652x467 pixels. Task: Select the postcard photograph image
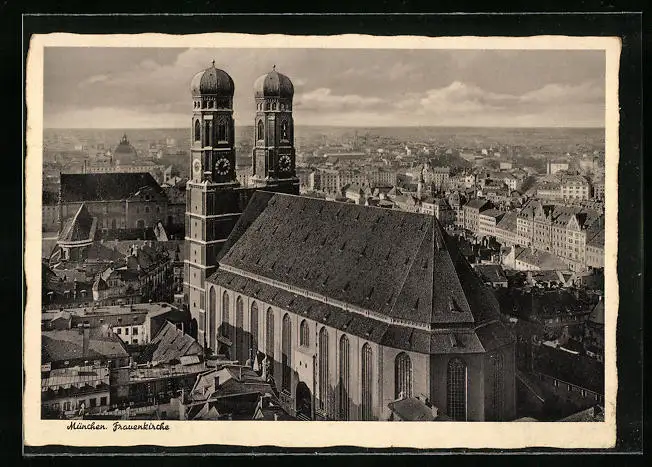point(323,233)
